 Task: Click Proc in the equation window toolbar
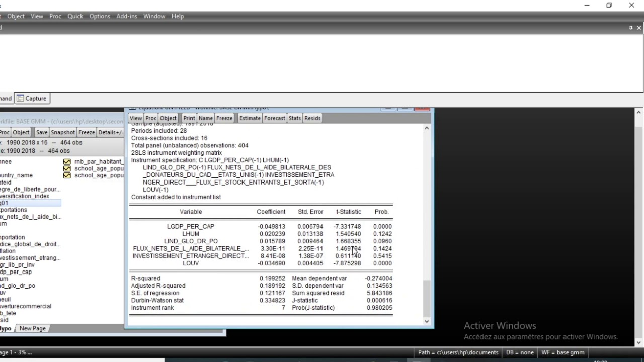(151, 118)
